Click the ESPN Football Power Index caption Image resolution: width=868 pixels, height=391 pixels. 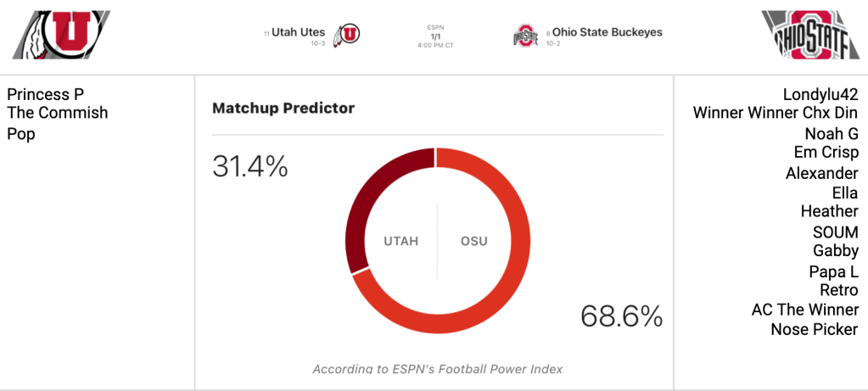[437, 369]
